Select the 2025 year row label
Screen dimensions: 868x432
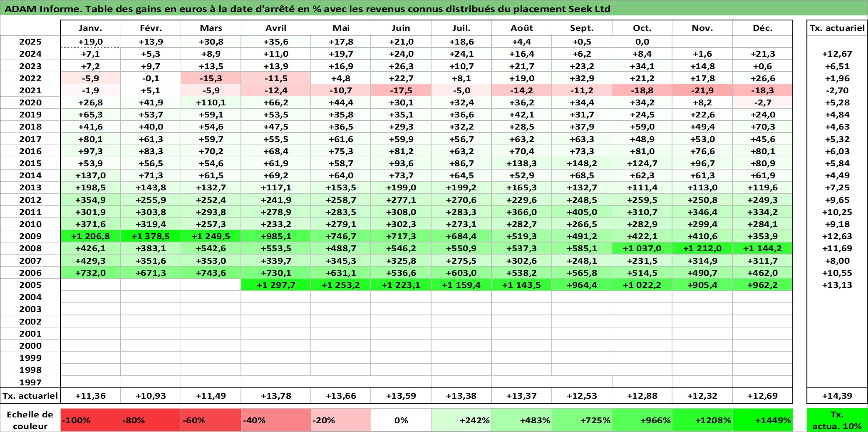click(30, 42)
